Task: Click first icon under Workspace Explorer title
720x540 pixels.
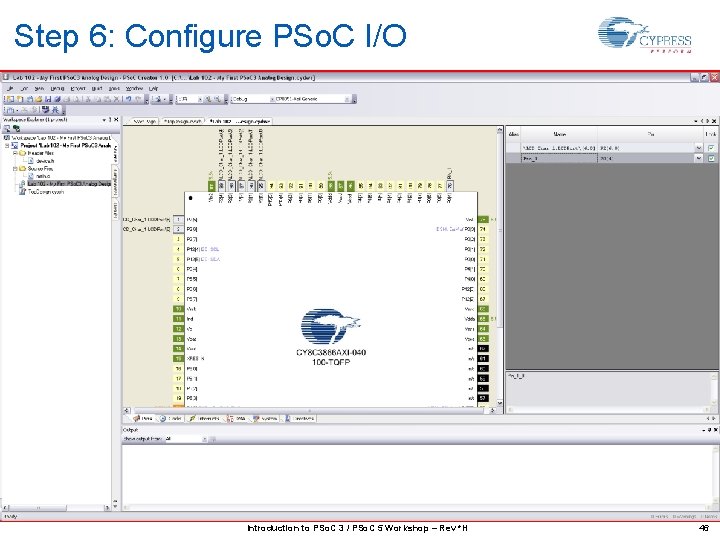Action: pos(7,129)
